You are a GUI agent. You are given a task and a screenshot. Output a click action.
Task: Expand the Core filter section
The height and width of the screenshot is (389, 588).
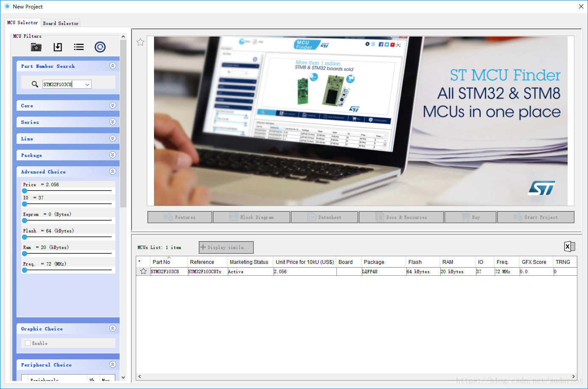click(113, 105)
